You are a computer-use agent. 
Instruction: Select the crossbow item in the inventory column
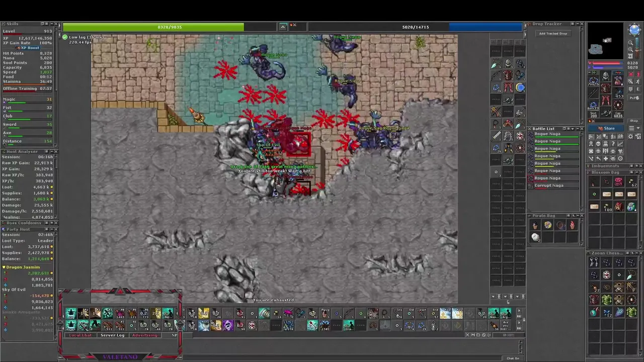(x=496, y=112)
